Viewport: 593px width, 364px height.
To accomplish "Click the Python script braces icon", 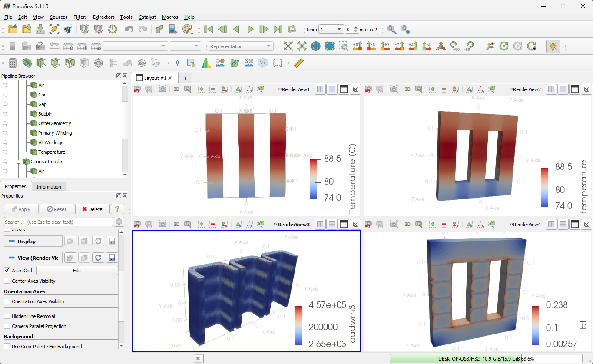I will [x=278, y=63].
